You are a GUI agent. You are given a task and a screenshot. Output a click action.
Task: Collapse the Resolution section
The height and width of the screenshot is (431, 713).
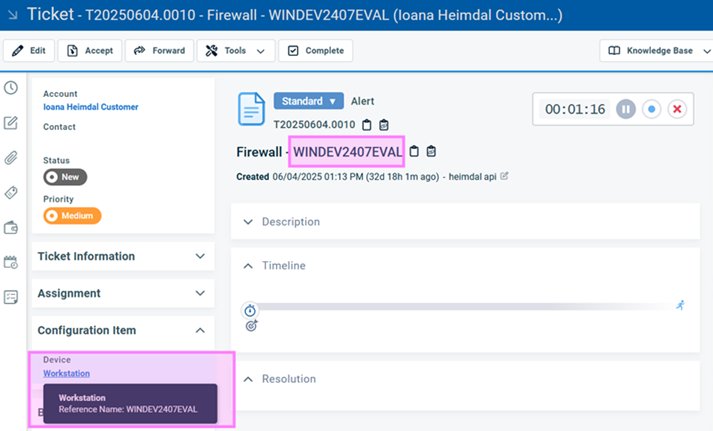[248, 379]
